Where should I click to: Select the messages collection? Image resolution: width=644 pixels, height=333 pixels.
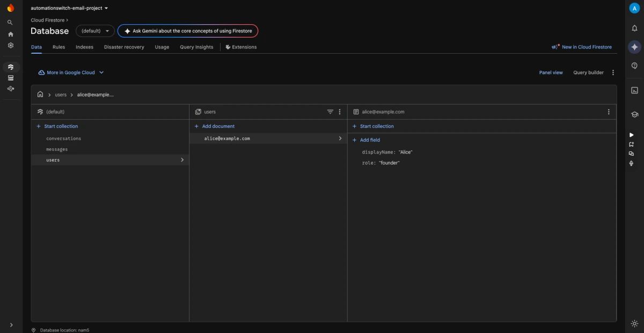110,149
